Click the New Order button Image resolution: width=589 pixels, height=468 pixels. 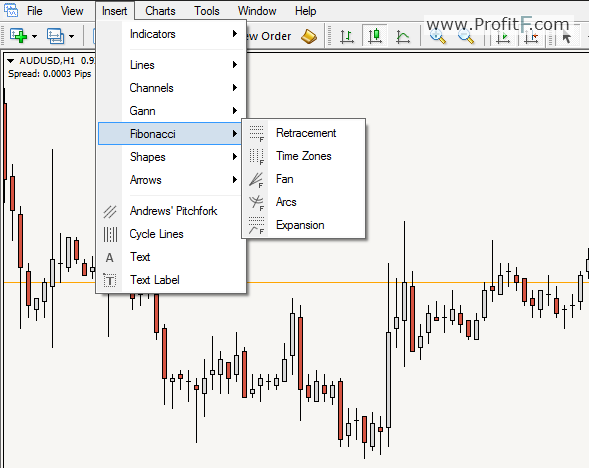point(269,36)
